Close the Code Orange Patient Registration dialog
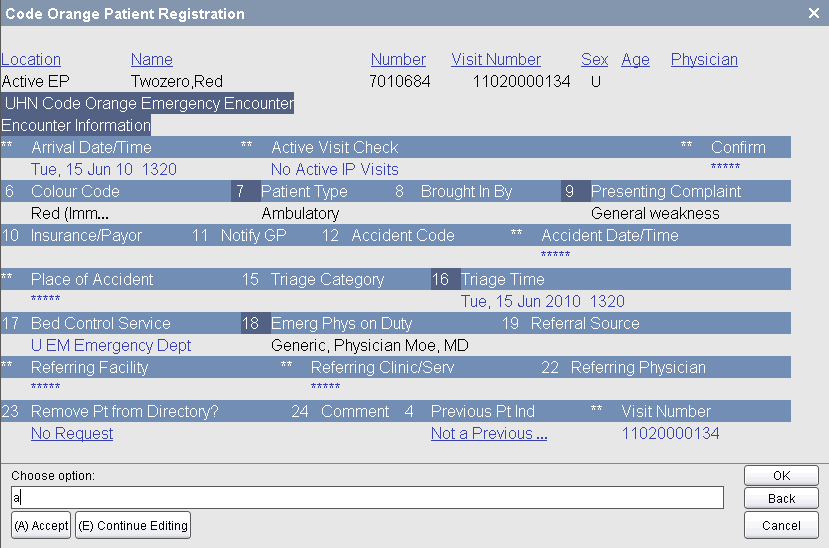Screen dimensions: 829x548 click(x=814, y=13)
